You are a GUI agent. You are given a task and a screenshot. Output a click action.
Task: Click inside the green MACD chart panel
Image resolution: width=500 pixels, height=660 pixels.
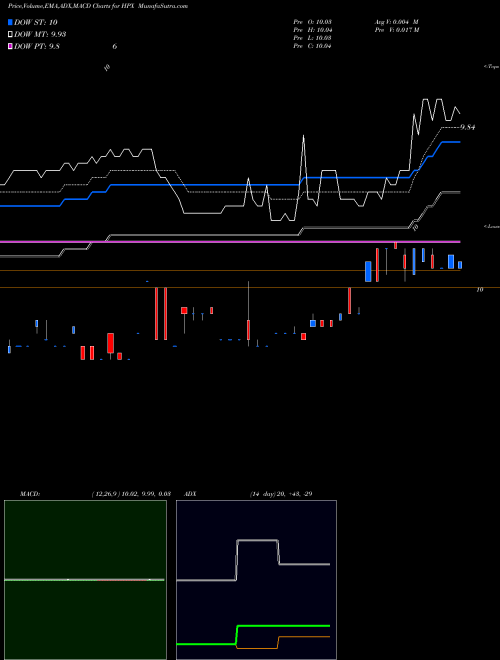tap(85, 580)
